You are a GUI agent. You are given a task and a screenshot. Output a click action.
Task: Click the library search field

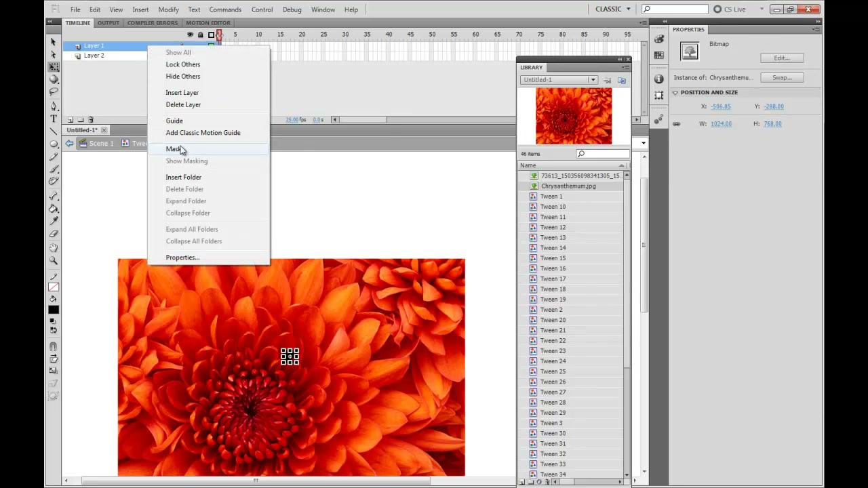click(603, 154)
